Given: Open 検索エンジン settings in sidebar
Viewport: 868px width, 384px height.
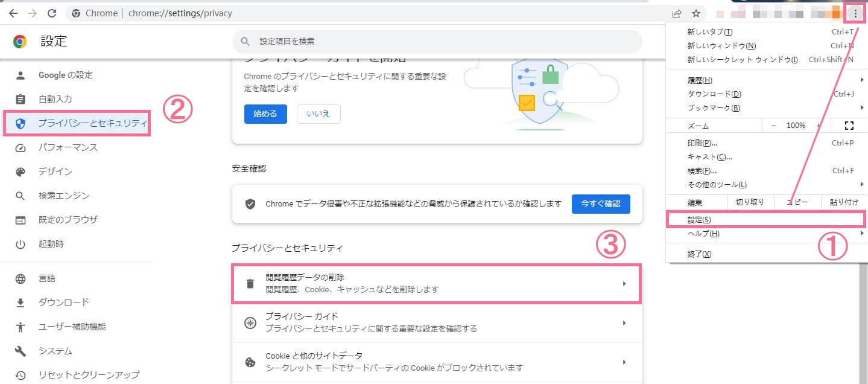Looking at the screenshot, I should 75,196.
